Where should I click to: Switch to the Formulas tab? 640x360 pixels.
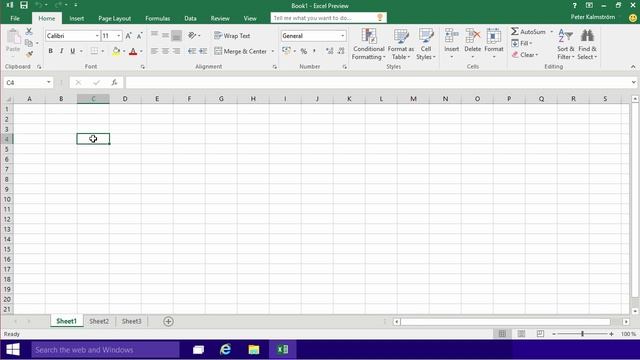coord(158,18)
